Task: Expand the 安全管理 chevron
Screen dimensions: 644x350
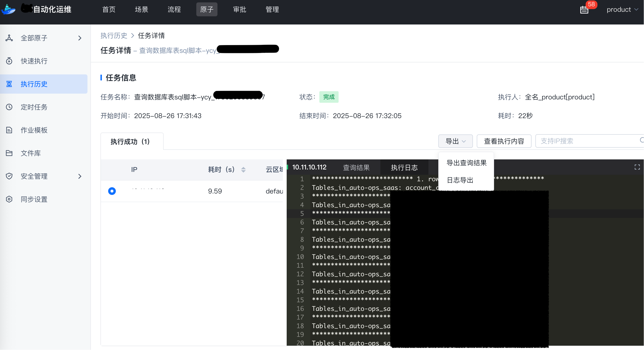Action: [80, 176]
